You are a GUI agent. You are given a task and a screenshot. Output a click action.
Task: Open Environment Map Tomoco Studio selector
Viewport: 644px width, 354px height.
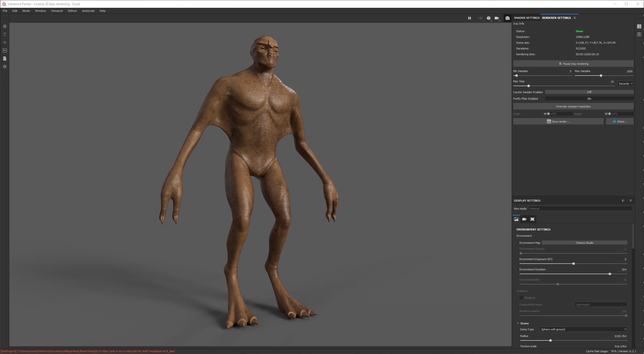pos(584,243)
